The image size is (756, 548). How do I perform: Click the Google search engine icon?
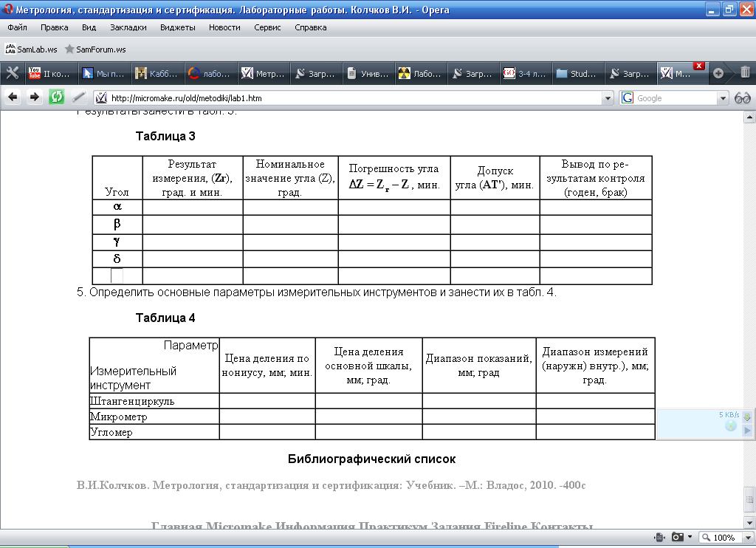[628, 98]
